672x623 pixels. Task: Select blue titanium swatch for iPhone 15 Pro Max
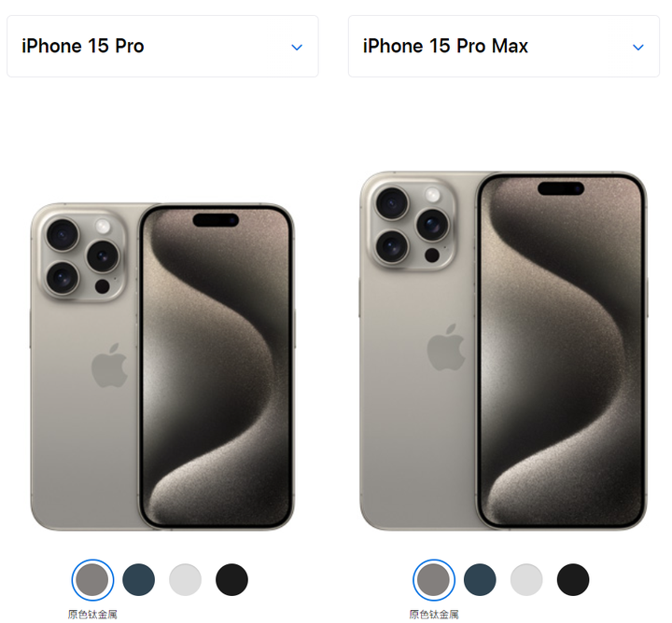[x=480, y=580]
